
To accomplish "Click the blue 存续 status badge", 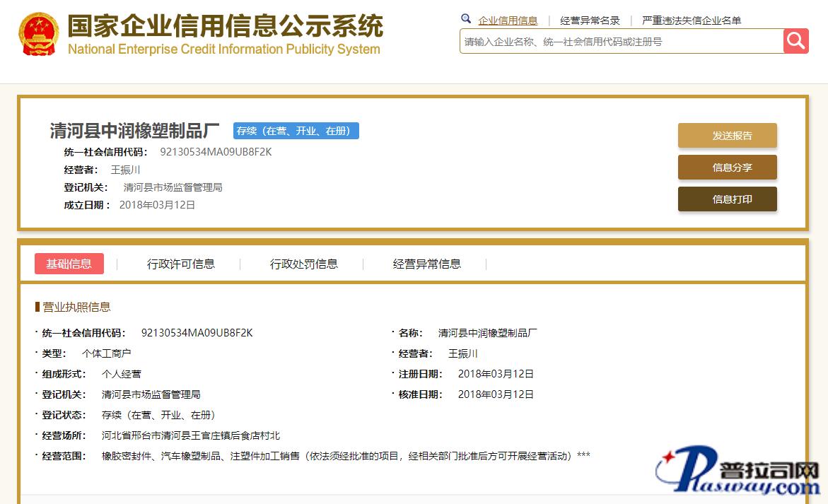I will (x=296, y=131).
